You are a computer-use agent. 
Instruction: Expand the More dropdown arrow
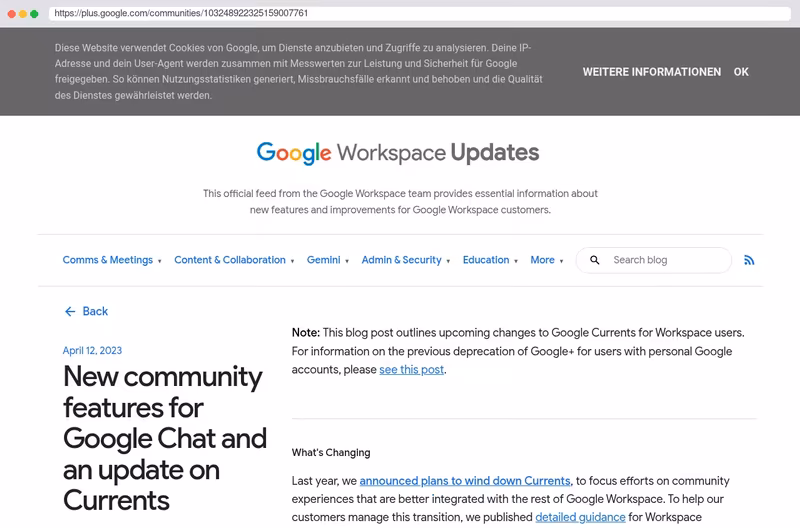pyautogui.click(x=561, y=261)
